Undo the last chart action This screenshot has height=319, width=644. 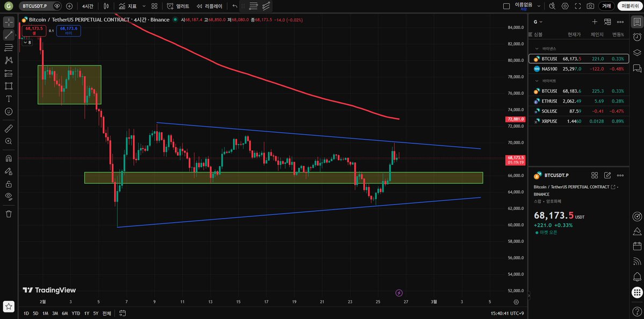235,6
